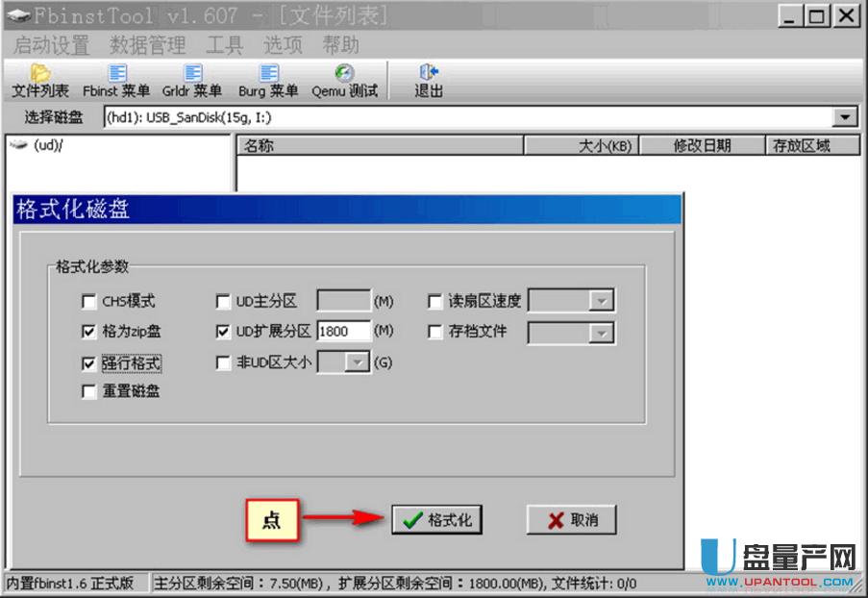Open the Grldr 菜单 toolbar icon
The width and height of the screenshot is (868, 598).
pyautogui.click(x=192, y=81)
